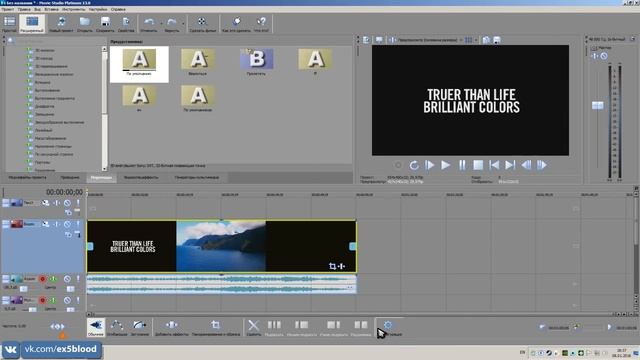The height and width of the screenshot is (360, 640).
Task: Open event FX icon on video clip
Action: pos(342,266)
